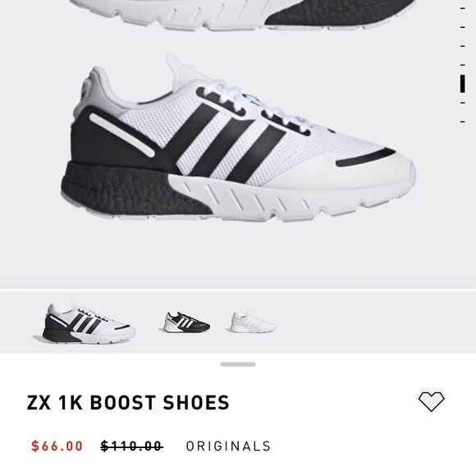Add ZX 1K Boost Shoes to wishlist heart
Viewport: 476px width, 476px height.
point(431,402)
